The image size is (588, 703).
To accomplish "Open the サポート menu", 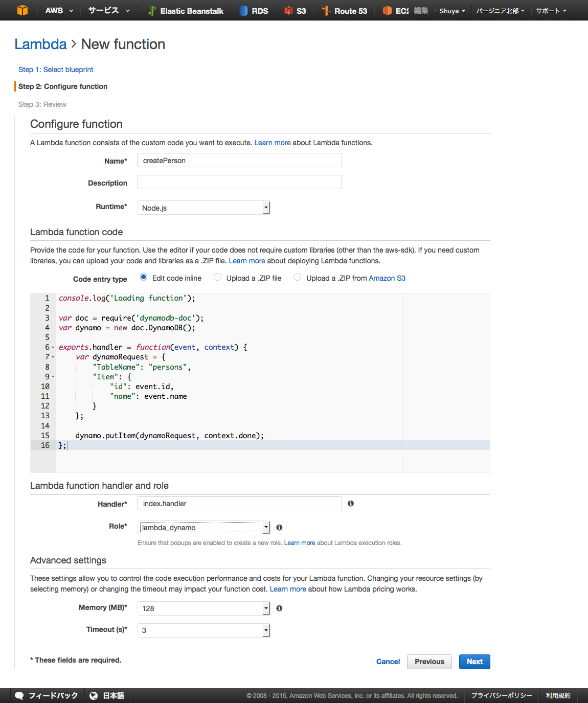I will 551,11.
